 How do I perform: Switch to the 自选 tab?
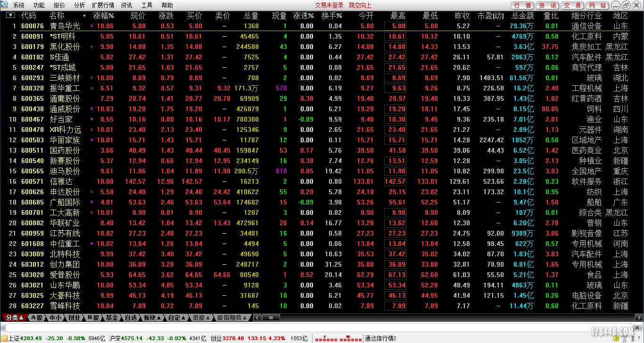131,318
